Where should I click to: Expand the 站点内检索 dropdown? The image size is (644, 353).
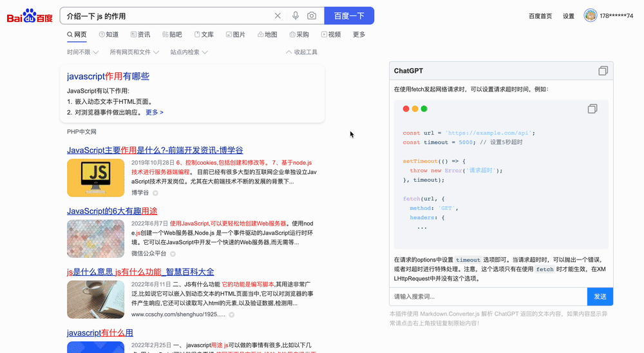point(189,52)
